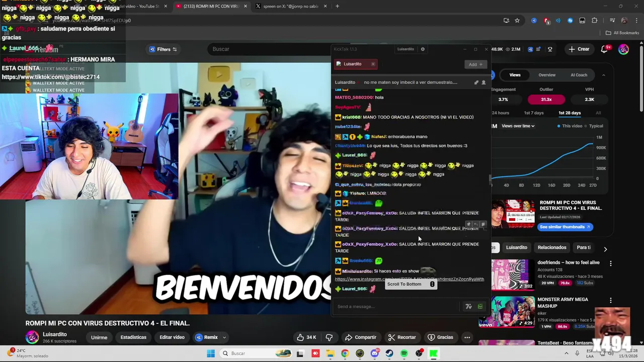
Task: Click the Gracias button
Action: 440,337
